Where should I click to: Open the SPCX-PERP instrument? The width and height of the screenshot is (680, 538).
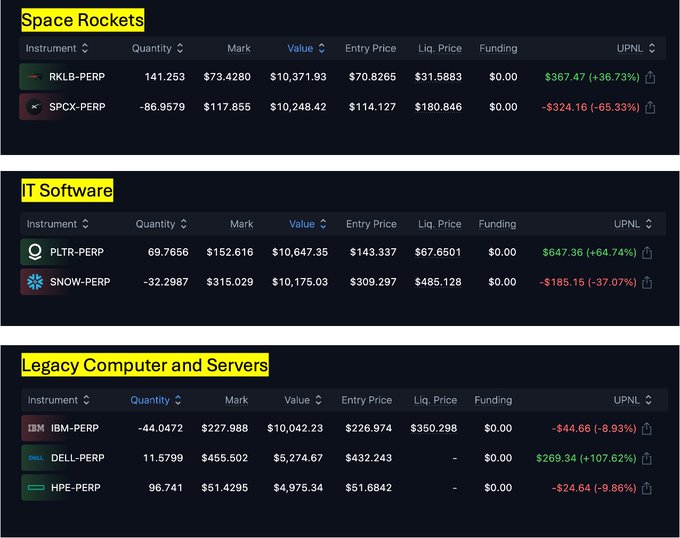77,107
